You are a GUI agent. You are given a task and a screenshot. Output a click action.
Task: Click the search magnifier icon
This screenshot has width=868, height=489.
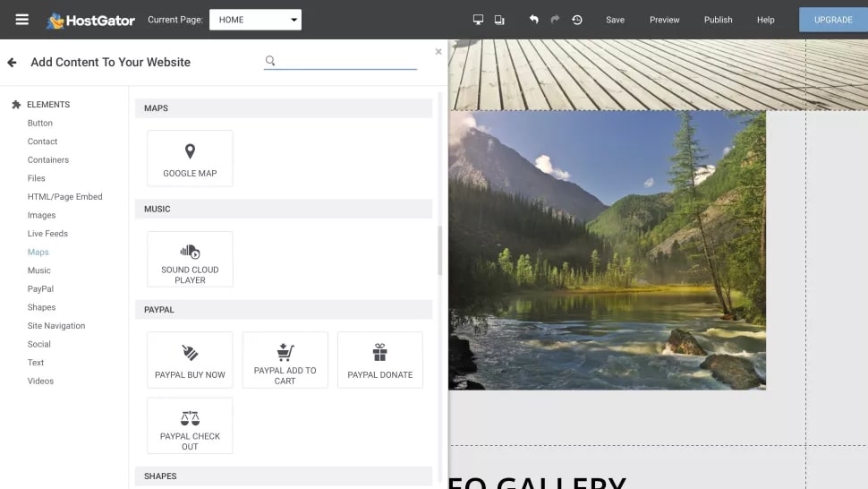[x=270, y=60]
